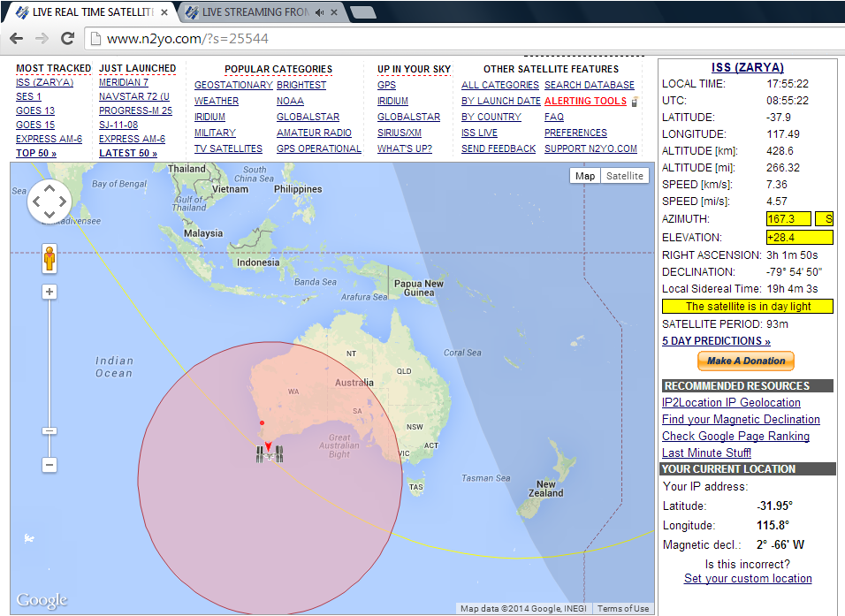This screenshot has height=616, width=845.
Task: Open 5 DAY PREDICTIONS link
Action: click(716, 341)
